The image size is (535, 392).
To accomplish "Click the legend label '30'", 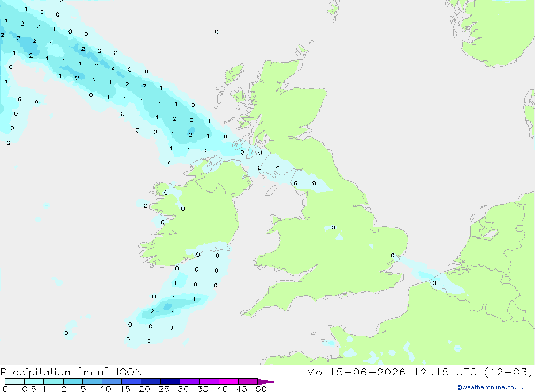I will (184, 389).
